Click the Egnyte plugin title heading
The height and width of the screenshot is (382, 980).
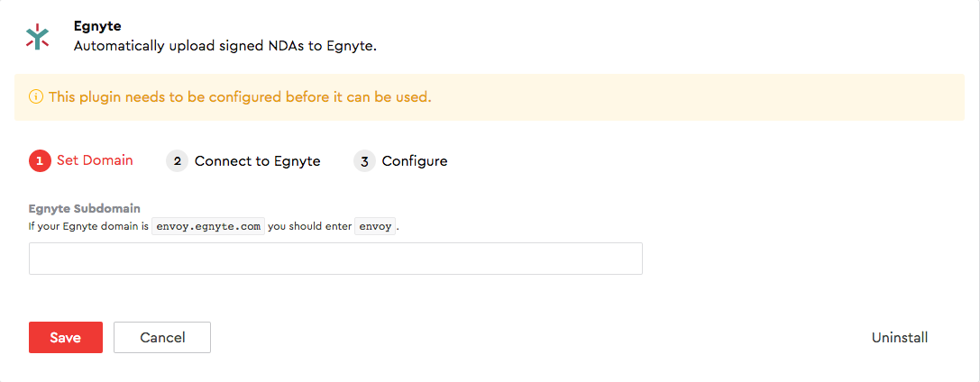click(x=97, y=26)
